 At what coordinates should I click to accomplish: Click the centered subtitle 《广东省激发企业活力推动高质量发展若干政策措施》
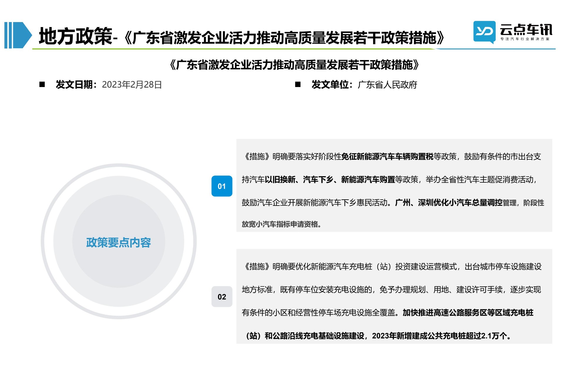pyautogui.click(x=294, y=65)
